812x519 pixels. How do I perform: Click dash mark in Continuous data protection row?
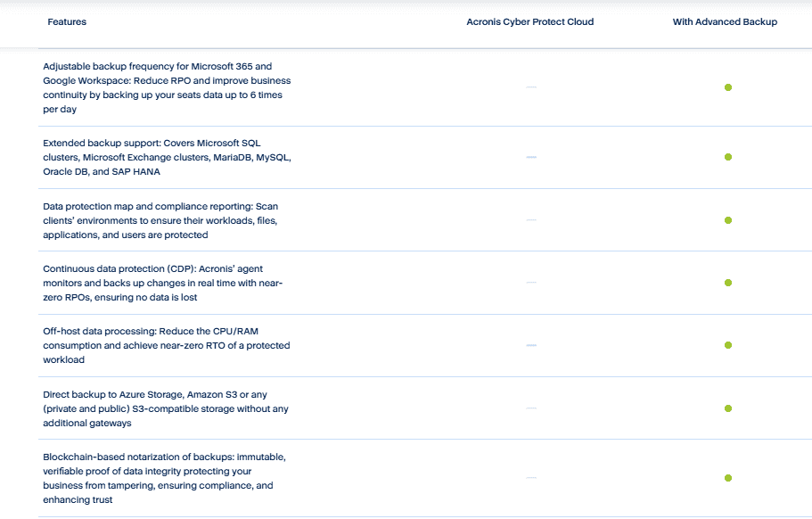(x=531, y=283)
